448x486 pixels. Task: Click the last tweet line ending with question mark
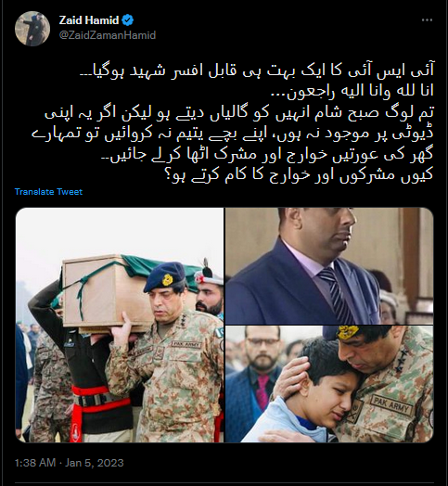(299, 175)
